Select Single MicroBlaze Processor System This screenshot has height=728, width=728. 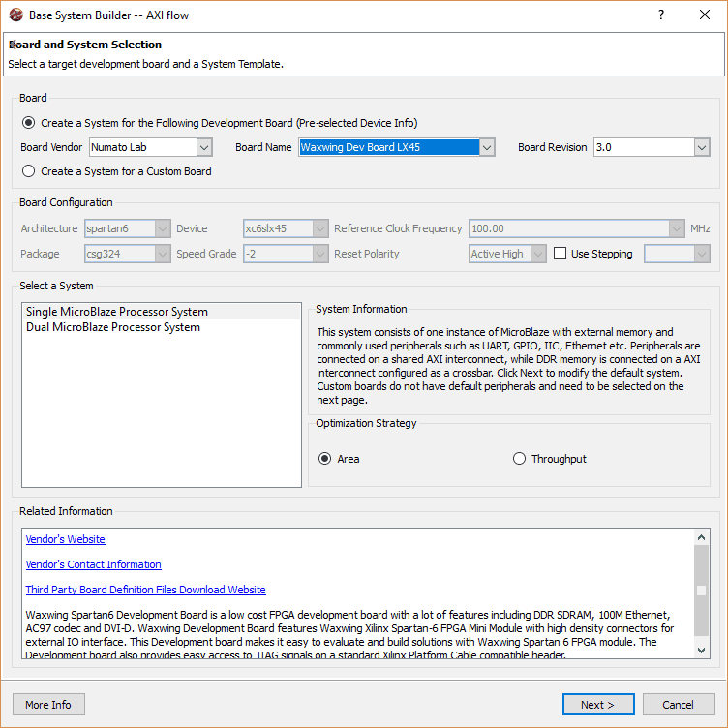(117, 312)
